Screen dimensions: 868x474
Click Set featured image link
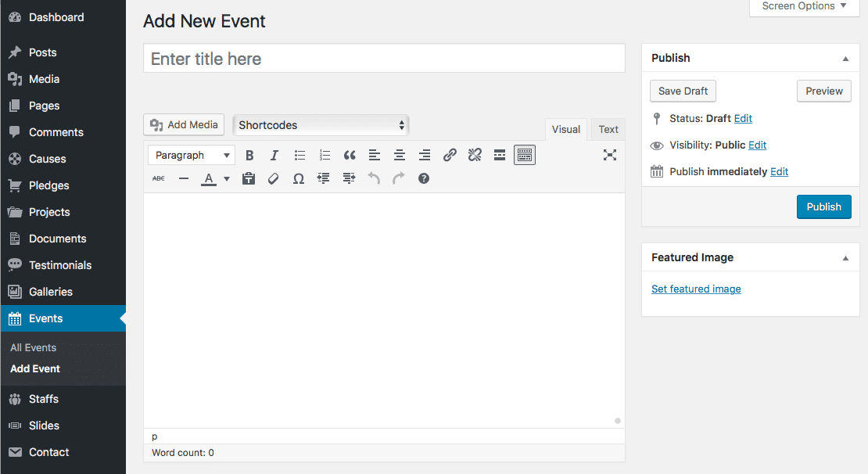(696, 289)
